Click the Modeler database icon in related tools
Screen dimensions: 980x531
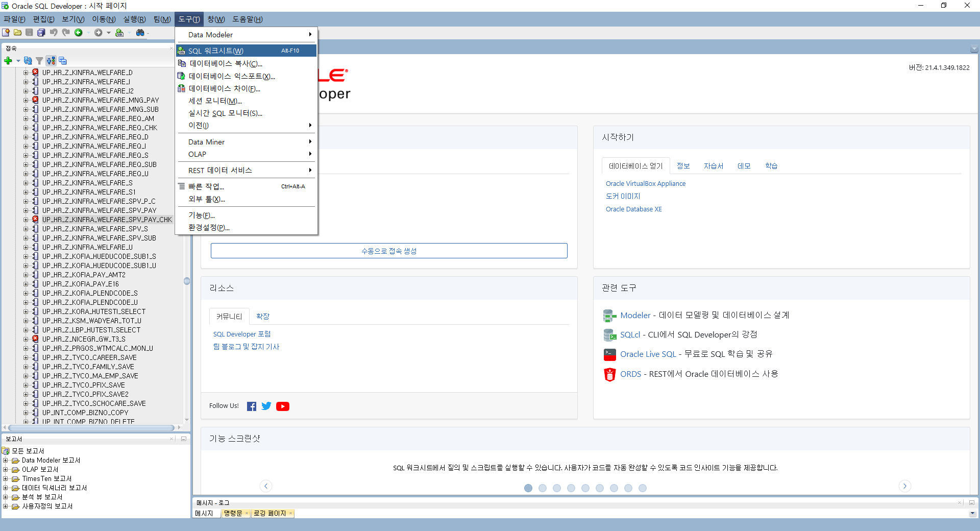[610, 316]
